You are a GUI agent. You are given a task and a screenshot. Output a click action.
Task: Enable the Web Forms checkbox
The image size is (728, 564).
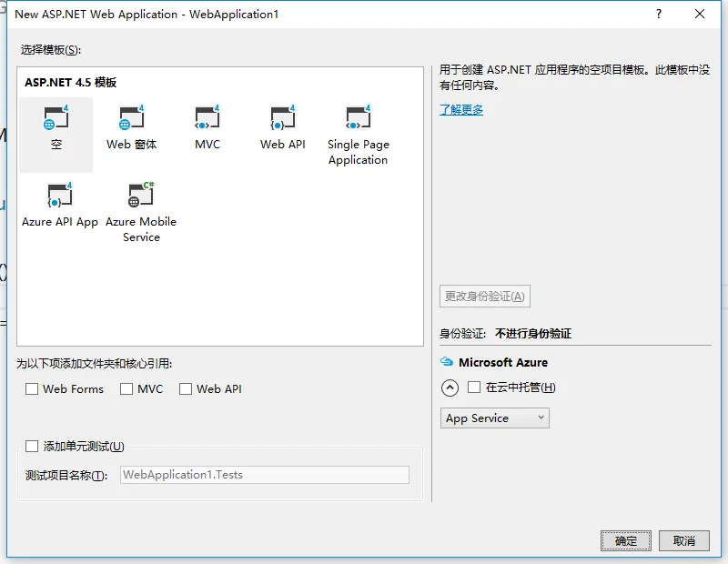coord(32,389)
